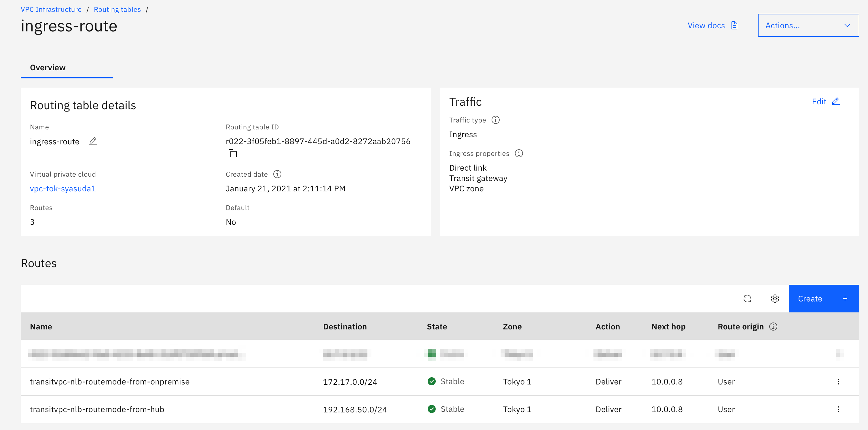
Task: Expand the Actions dropdown
Action: pos(808,25)
